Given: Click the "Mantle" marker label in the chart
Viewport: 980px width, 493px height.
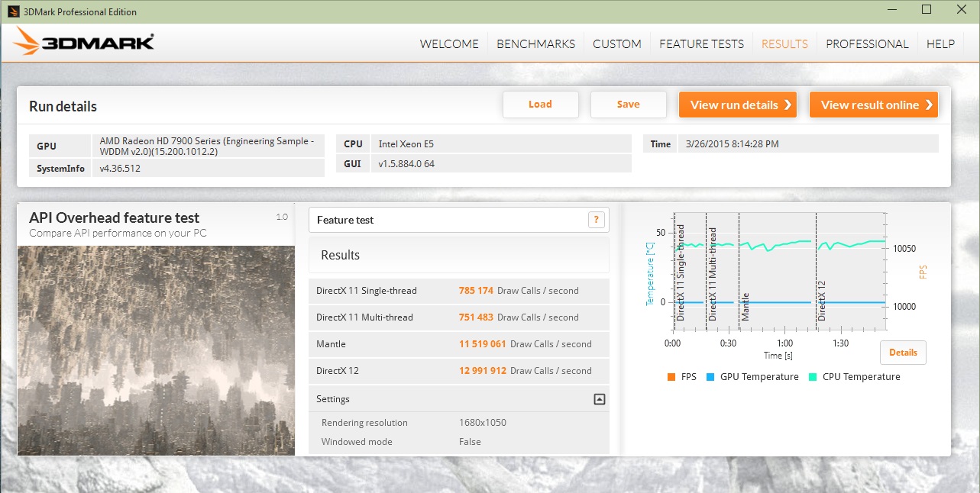Looking at the screenshot, I should 746,307.
